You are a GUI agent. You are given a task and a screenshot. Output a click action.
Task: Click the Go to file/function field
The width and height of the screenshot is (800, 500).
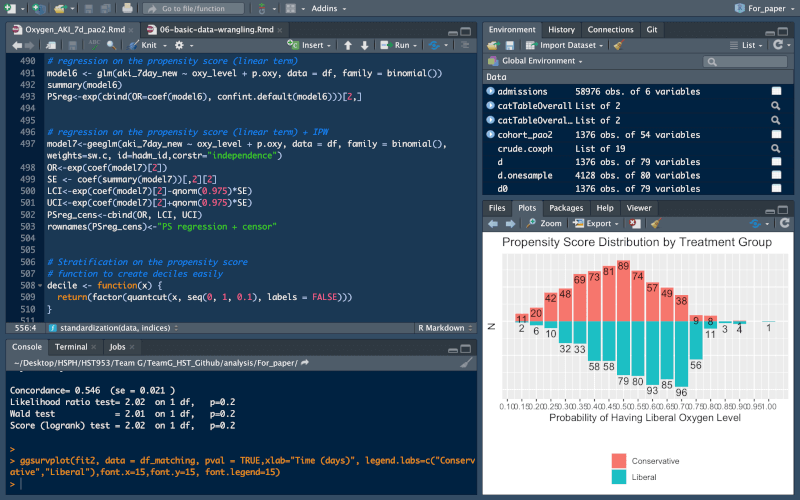click(193, 8)
